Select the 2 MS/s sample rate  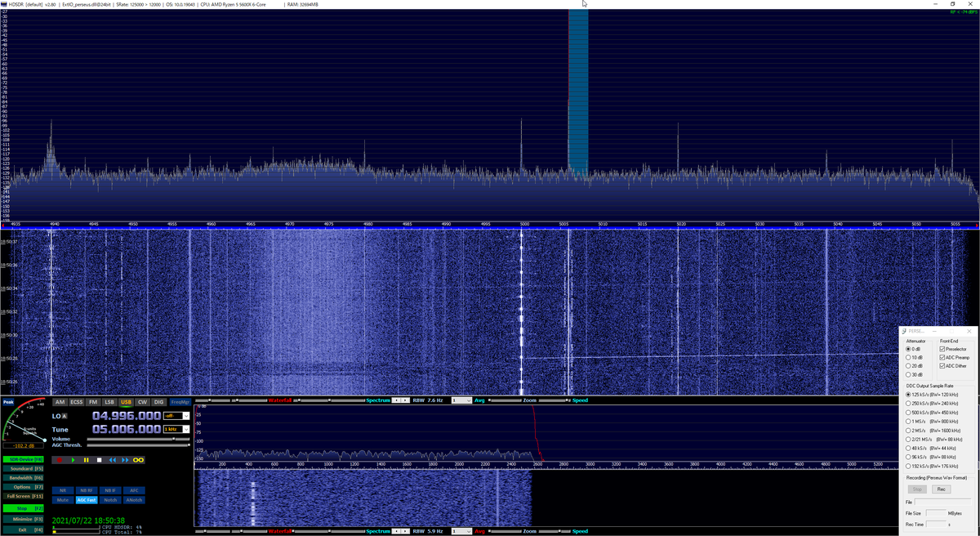tap(932, 431)
